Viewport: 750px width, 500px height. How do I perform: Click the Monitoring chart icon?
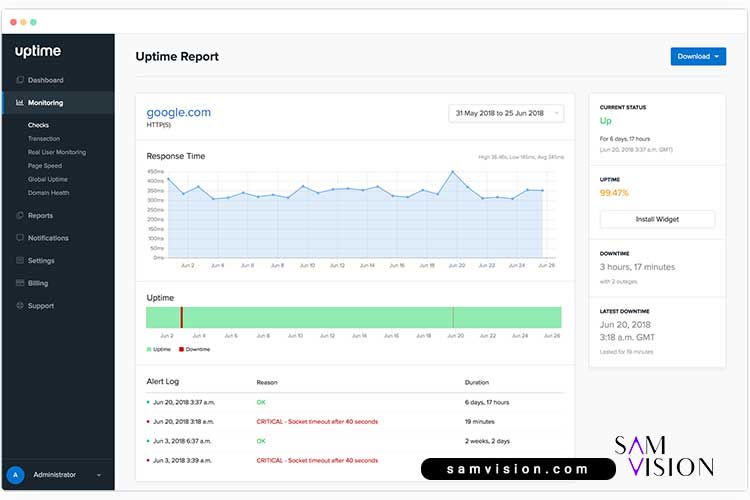click(19, 103)
